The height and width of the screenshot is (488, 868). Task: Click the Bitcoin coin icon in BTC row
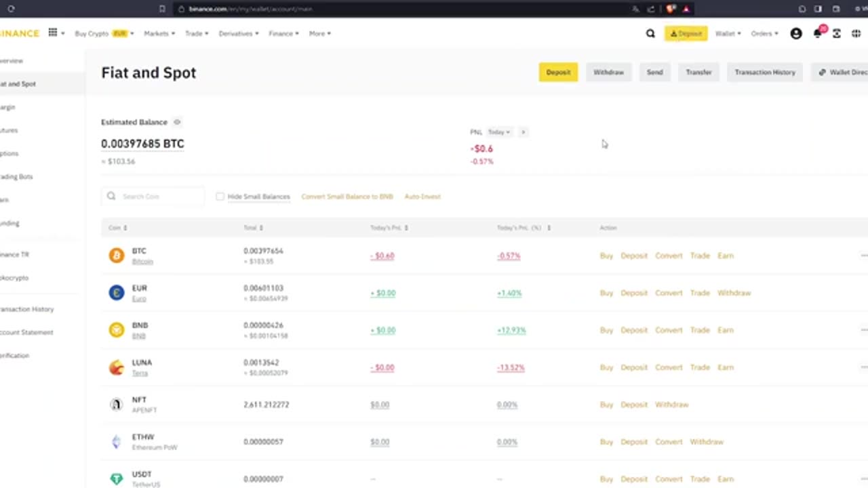tap(117, 255)
